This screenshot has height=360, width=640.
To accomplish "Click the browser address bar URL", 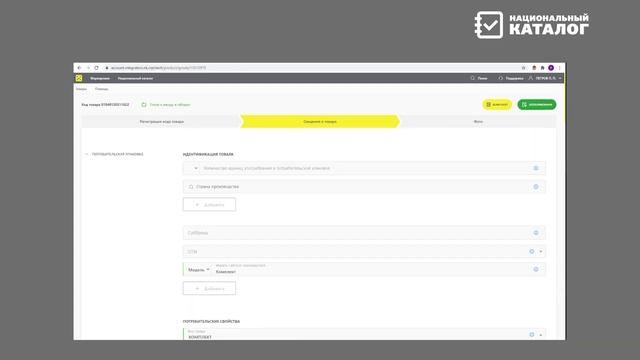I will [158, 68].
